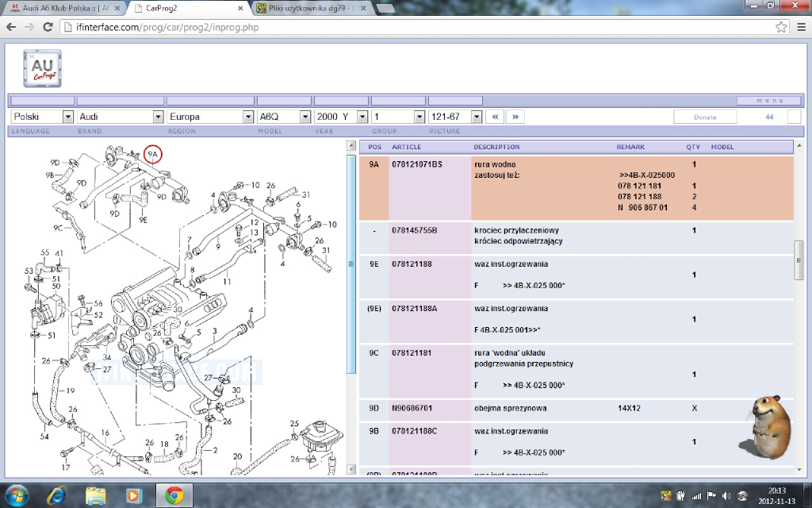Go back with the browser back arrow
The height and width of the screenshot is (508, 812).
(x=11, y=28)
